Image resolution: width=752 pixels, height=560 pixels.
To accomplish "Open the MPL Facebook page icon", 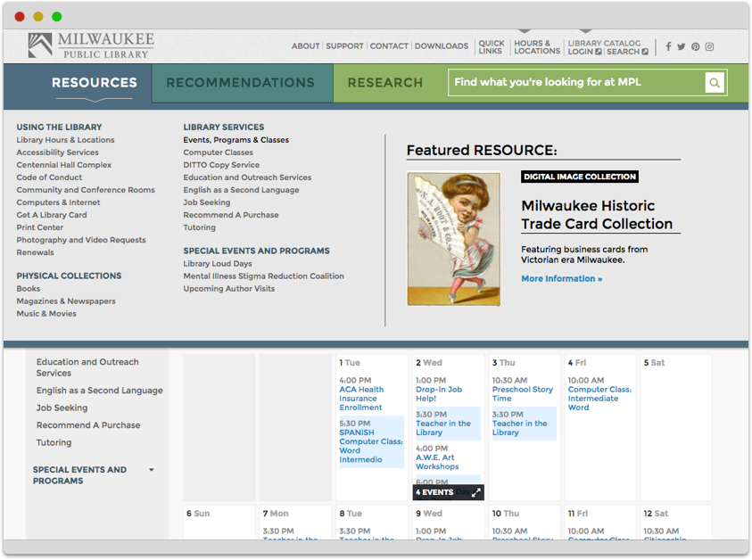I will point(668,46).
